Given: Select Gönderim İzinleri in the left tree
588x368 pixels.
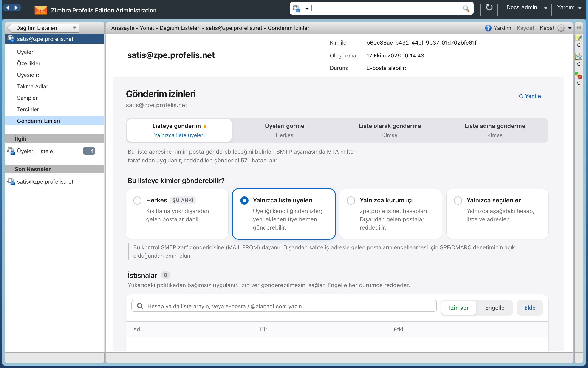Looking at the screenshot, I should tap(55, 121).
